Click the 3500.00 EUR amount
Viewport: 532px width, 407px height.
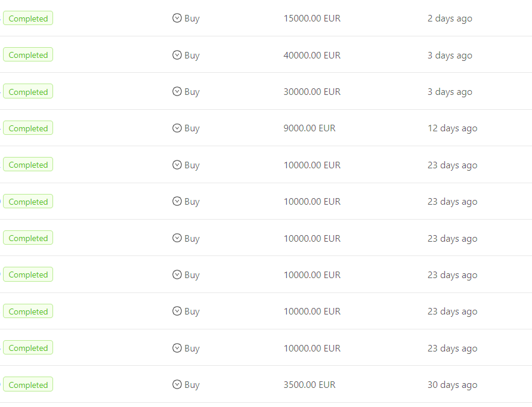point(310,384)
